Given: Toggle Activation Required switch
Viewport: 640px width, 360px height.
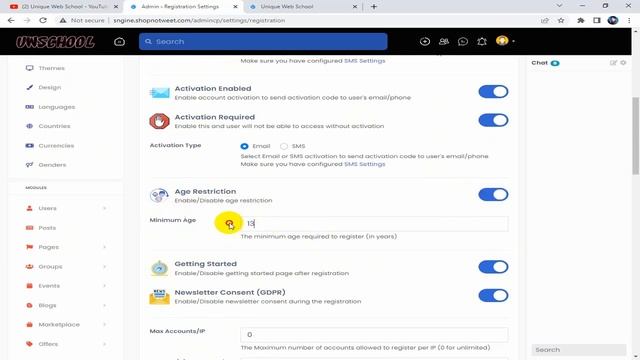Looking at the screenshot, I should point(493,120).
